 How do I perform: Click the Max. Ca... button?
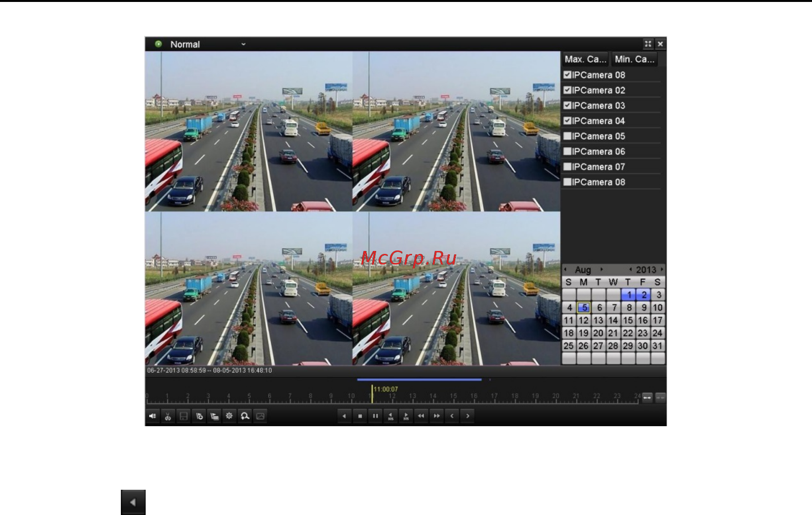point(585,59)
